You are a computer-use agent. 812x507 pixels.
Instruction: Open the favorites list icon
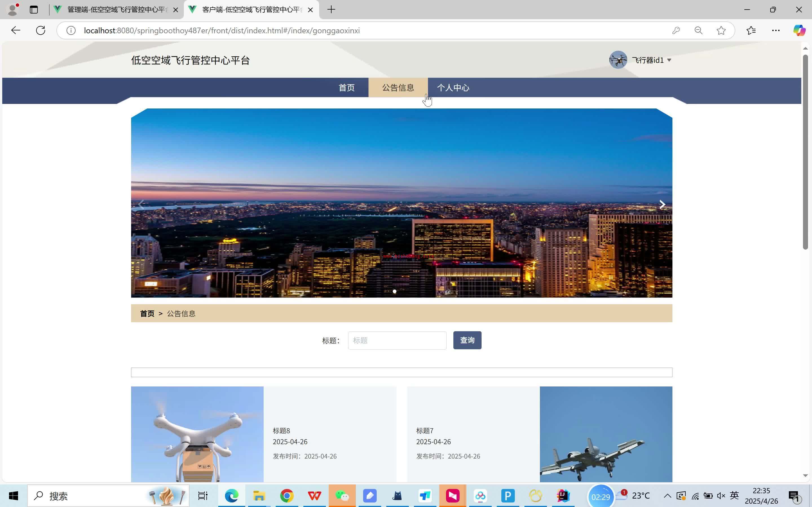click(751, 30)
